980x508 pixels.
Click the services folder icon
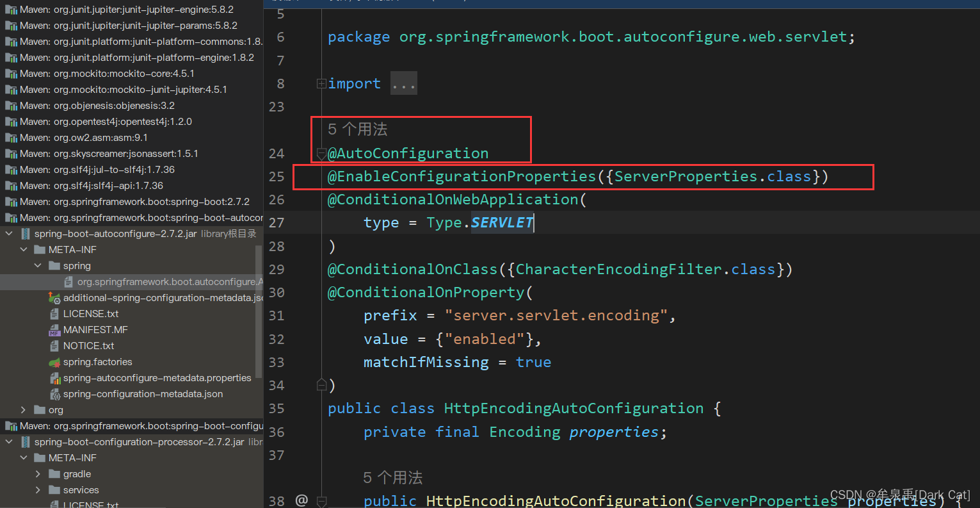point(54,490)
